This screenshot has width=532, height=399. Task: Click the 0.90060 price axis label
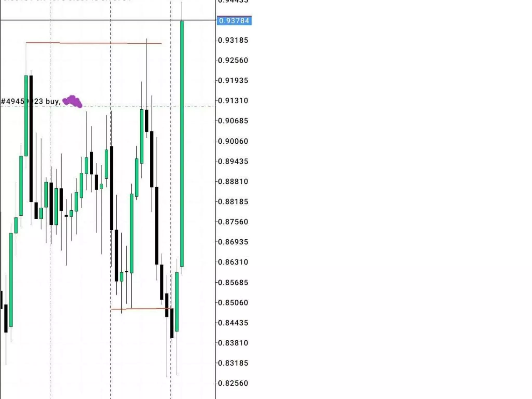pyautogui.click(x=233, y=141)
